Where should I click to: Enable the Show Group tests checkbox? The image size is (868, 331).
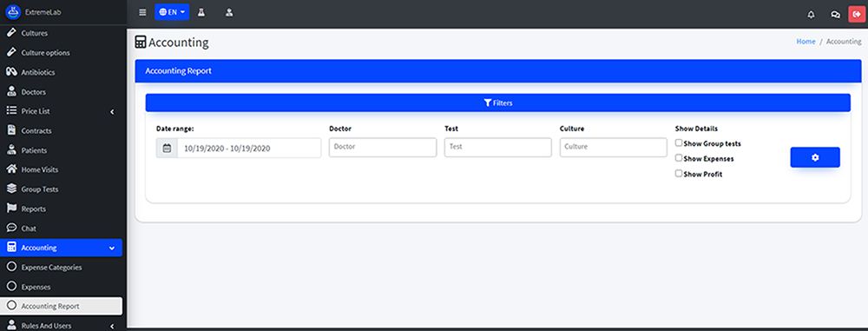679,143
